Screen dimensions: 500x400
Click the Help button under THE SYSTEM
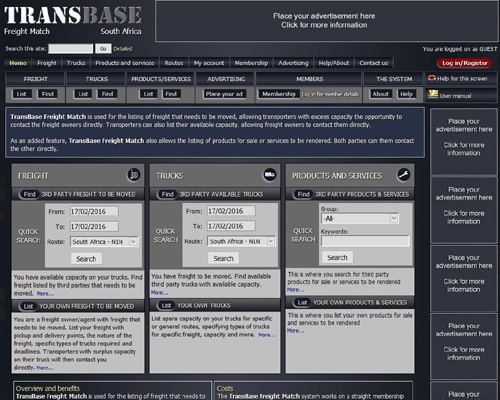406,94
